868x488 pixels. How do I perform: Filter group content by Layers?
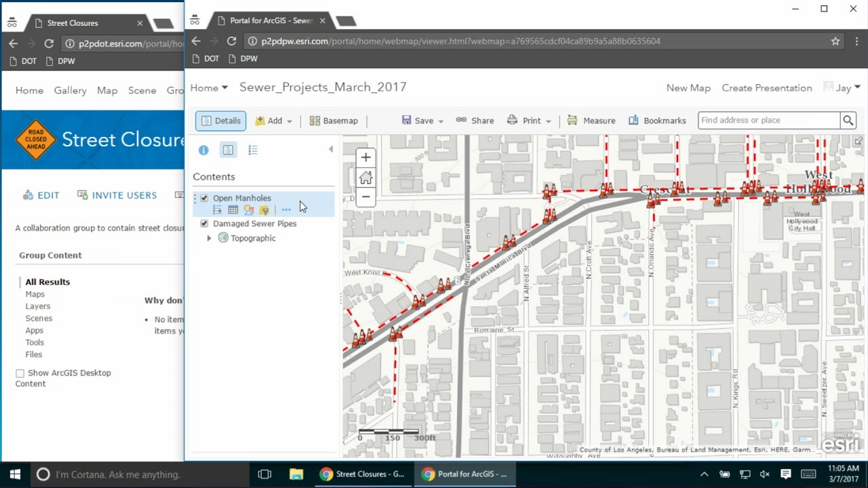[x=38, y=306]
